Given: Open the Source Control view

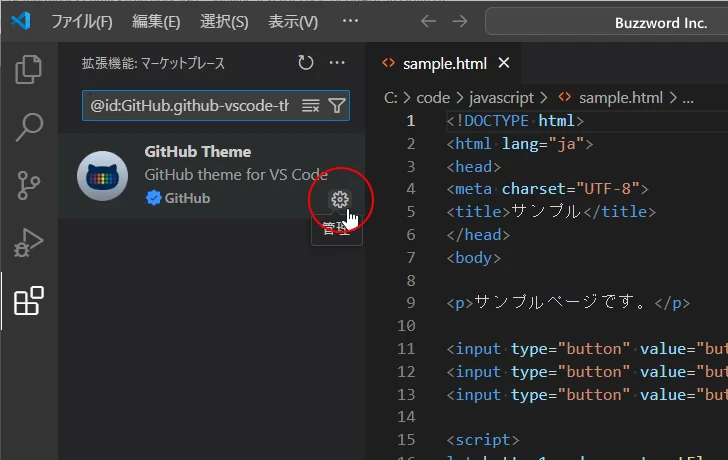Looking at the screenshot, I should (29, 185).
